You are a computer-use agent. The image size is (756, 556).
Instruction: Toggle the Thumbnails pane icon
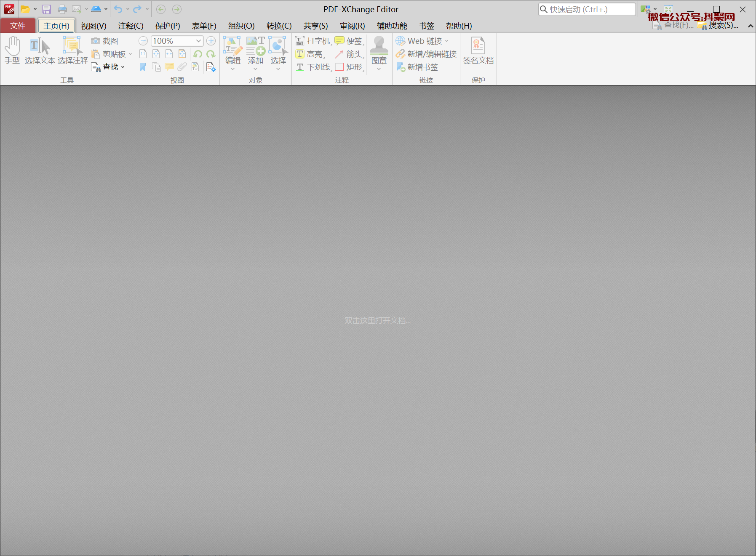pos(156,67)
